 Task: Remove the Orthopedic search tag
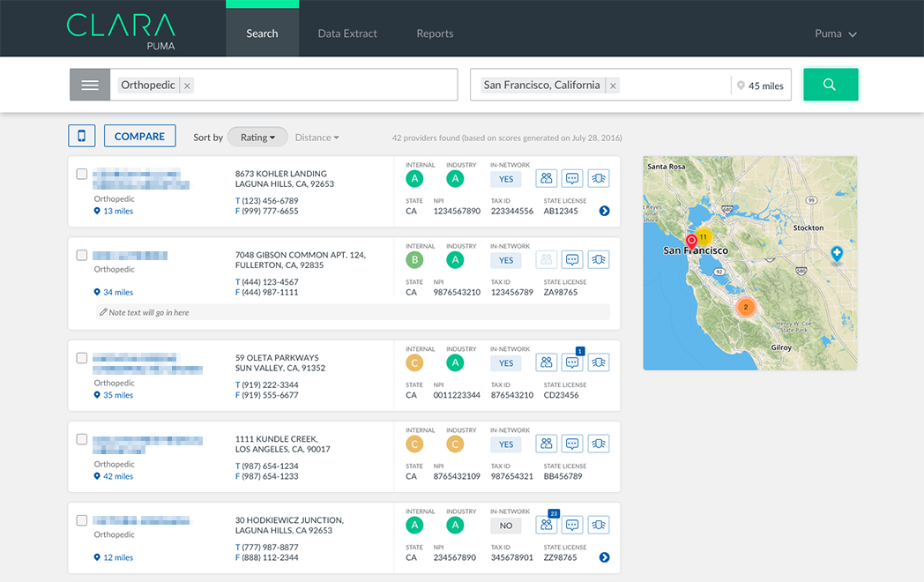tap(187, 86)
